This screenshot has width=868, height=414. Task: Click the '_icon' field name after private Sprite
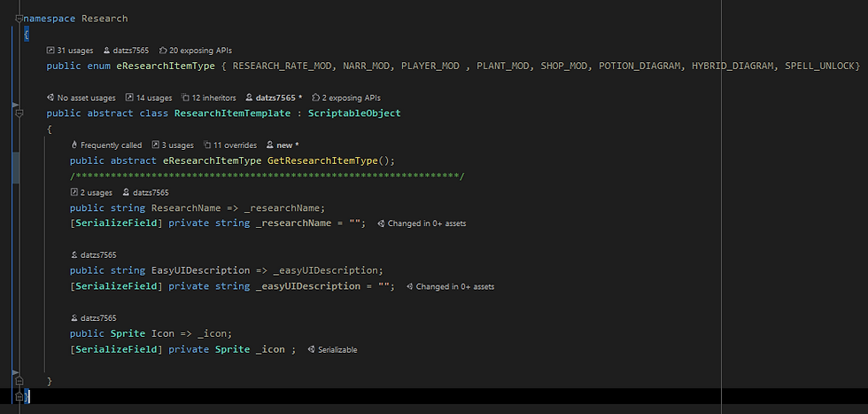click(270, 349)
